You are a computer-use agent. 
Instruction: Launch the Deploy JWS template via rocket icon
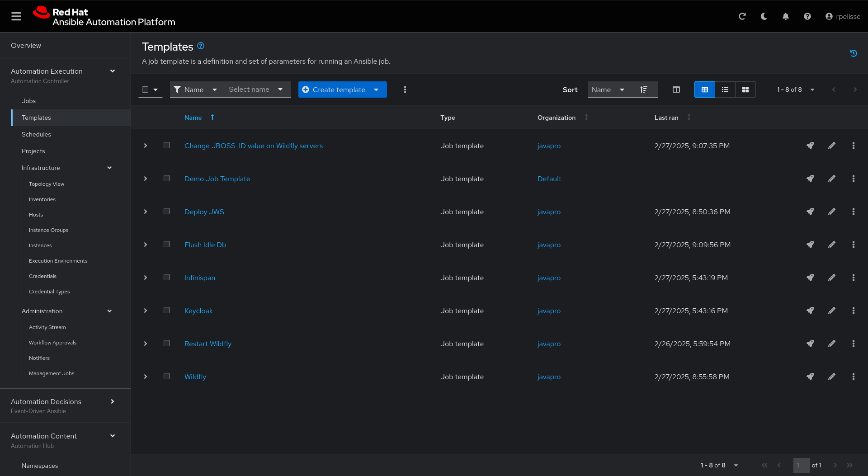810,212
